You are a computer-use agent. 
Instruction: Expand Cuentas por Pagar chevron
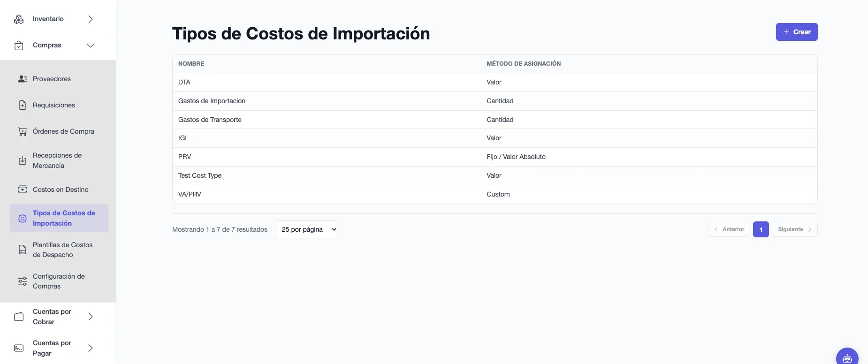click(x=91, y=348)
